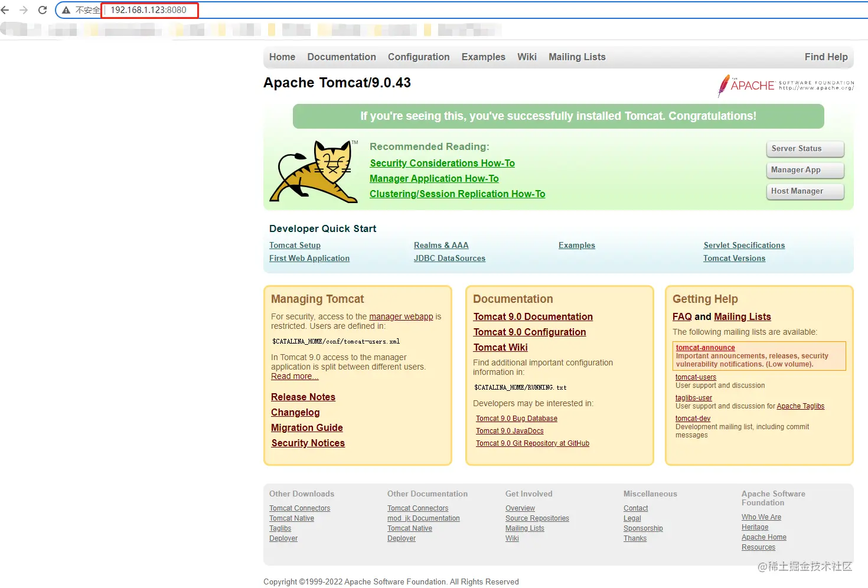
Task: Click the browser back arrow
Action: point(5,10)
